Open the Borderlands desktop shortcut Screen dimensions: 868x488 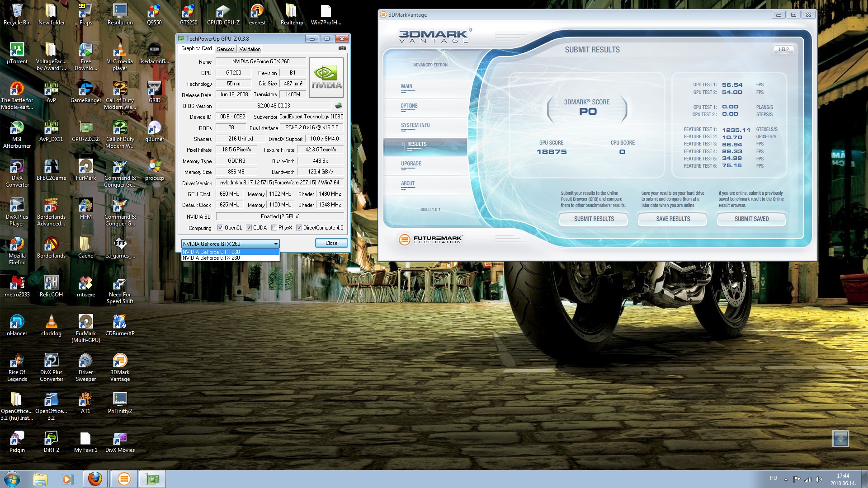click(x=51, y=248)
